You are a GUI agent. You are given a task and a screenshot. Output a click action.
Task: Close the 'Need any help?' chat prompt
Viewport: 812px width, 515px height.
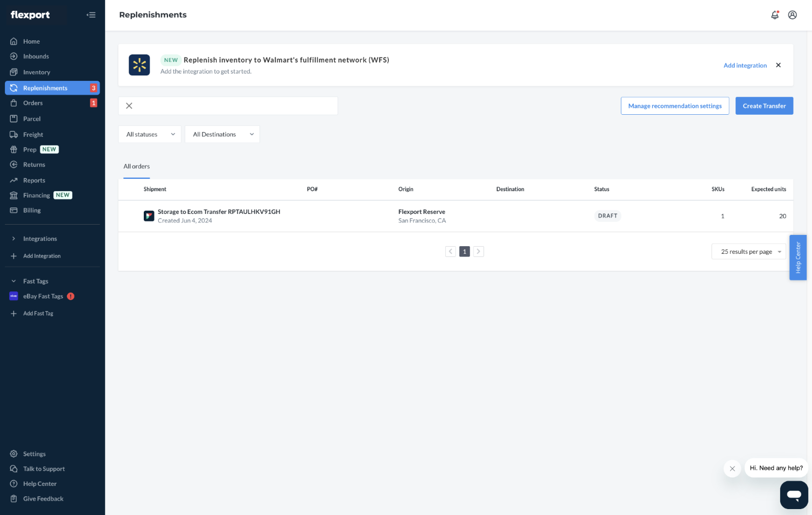click(732, 469)
